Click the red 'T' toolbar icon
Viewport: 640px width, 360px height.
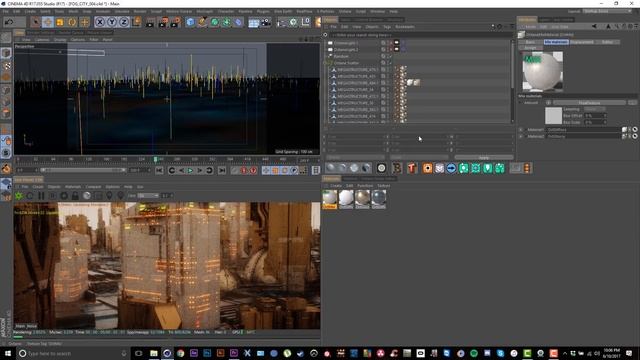point(411,168)
